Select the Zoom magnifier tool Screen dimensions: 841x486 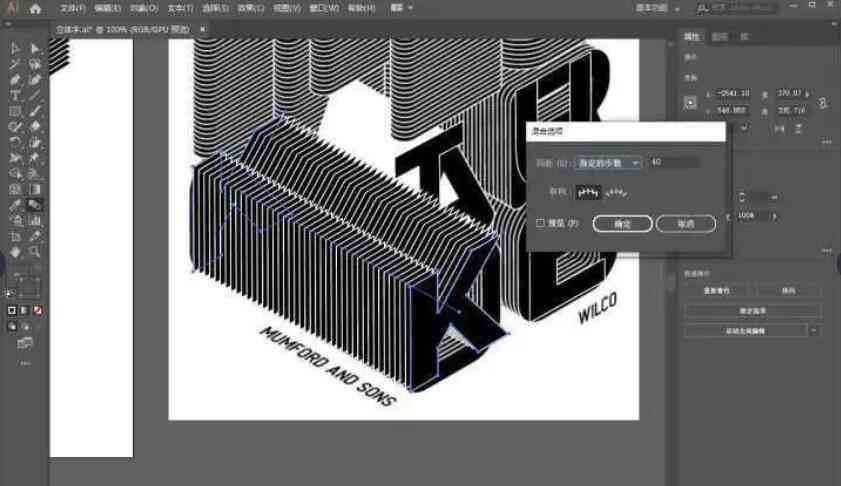pyautogui.click(x=35, y=251)
